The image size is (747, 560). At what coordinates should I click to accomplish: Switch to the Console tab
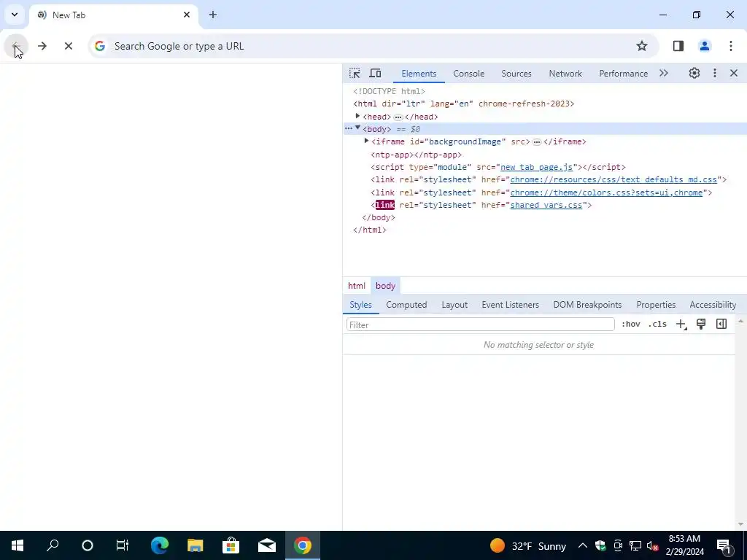tap(469, 74)
